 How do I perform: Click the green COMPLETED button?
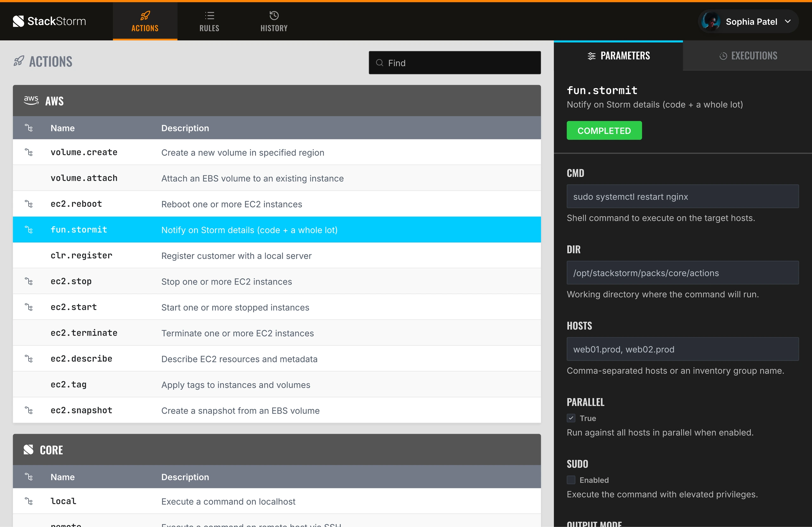click(604, 130)
